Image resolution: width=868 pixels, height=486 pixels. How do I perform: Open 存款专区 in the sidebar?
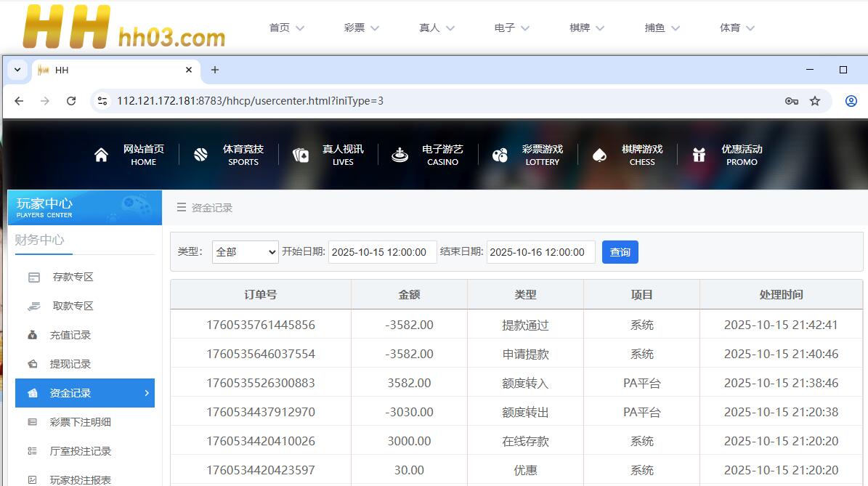click(73, 277)
